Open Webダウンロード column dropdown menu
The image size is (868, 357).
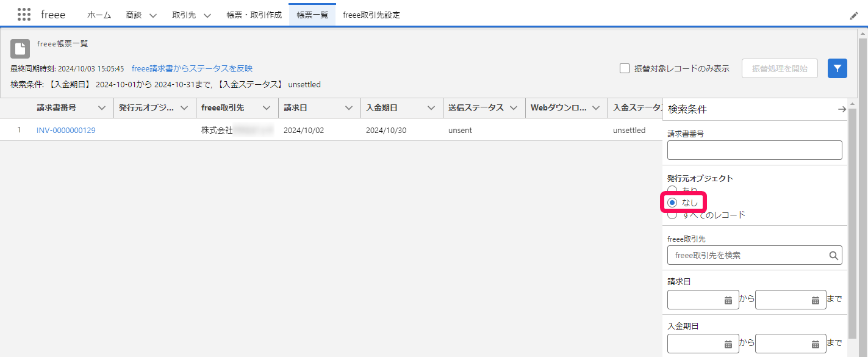click(x=595, y=108)
